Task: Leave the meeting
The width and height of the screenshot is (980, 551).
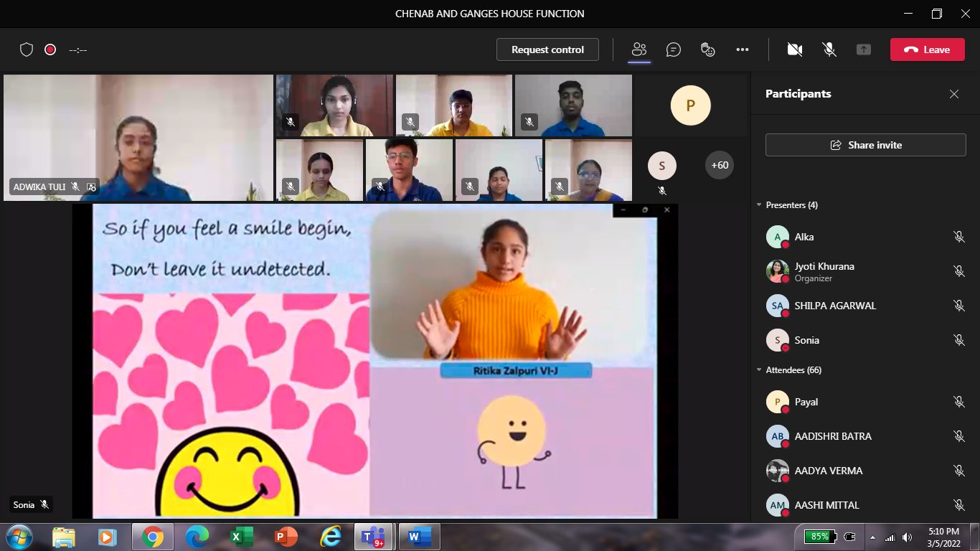Action: point(927,50)
